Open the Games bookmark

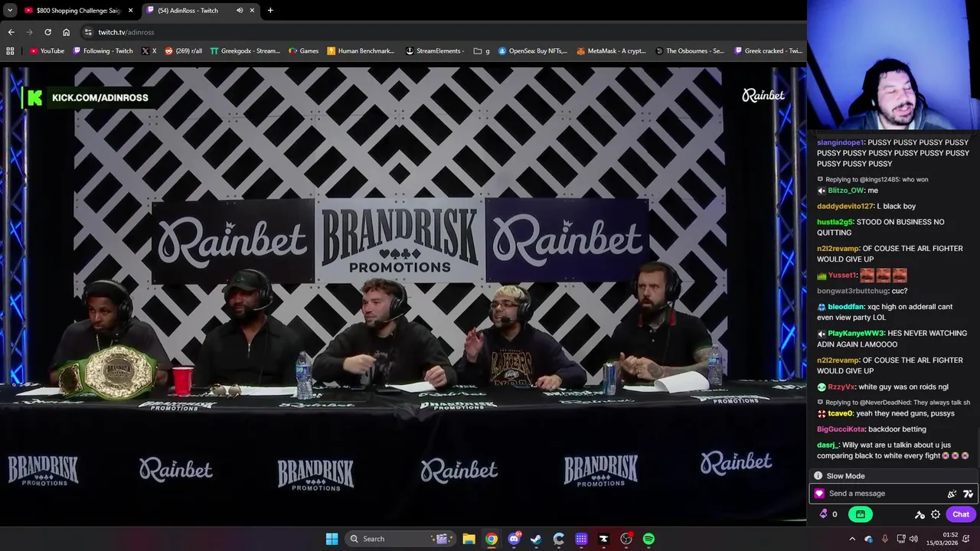(x=304, y=51)
